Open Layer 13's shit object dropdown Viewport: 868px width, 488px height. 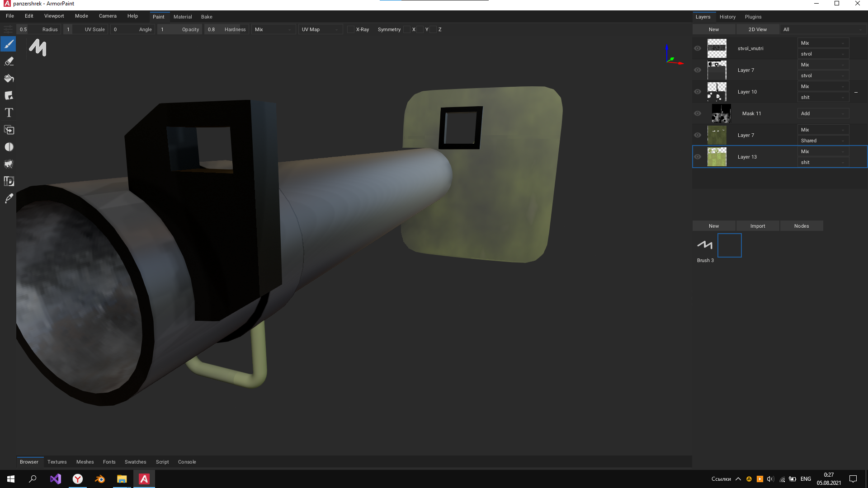tap(823, 162)
